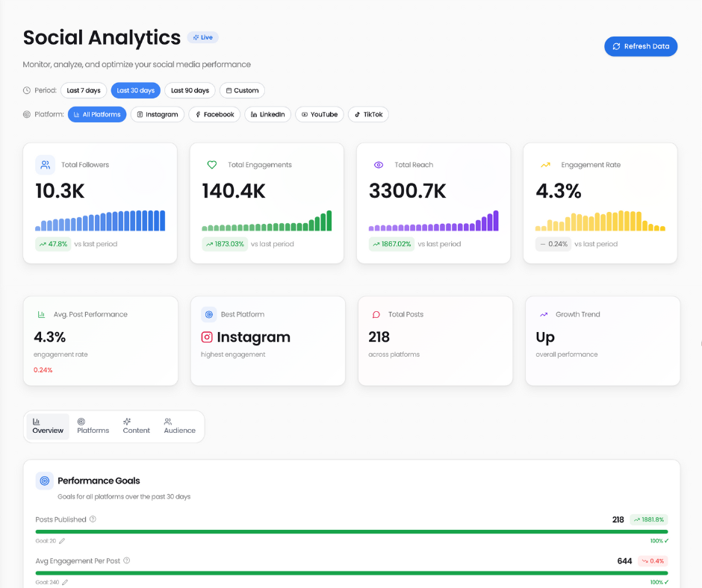Select the Last 7 days period filter
The image size is (702, 588).
click(x=83, y=90)
